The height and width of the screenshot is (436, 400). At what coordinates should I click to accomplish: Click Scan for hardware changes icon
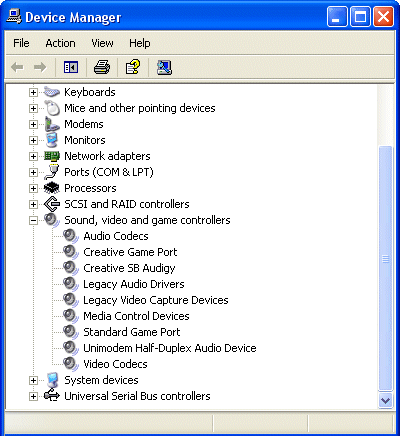coord(164,67)
